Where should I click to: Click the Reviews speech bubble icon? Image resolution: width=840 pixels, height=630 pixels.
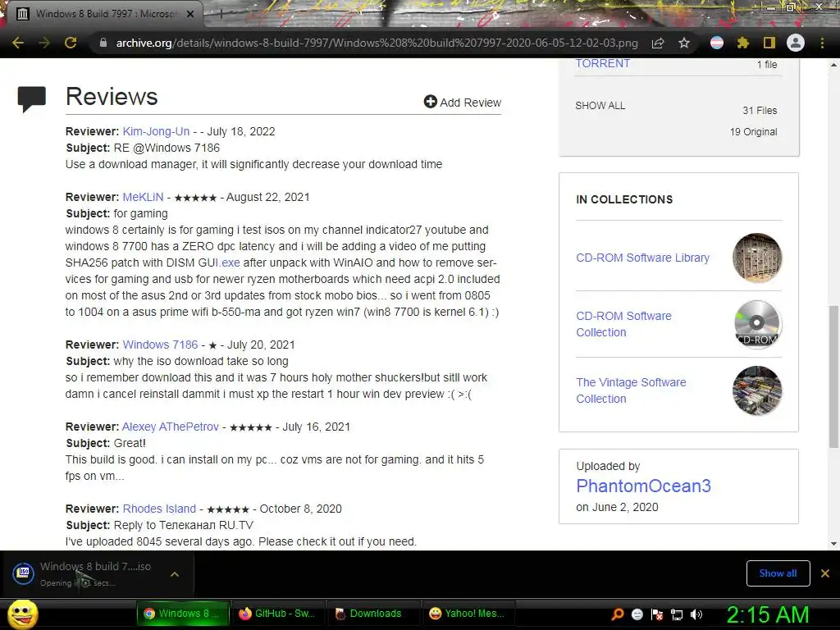[32, 99]
